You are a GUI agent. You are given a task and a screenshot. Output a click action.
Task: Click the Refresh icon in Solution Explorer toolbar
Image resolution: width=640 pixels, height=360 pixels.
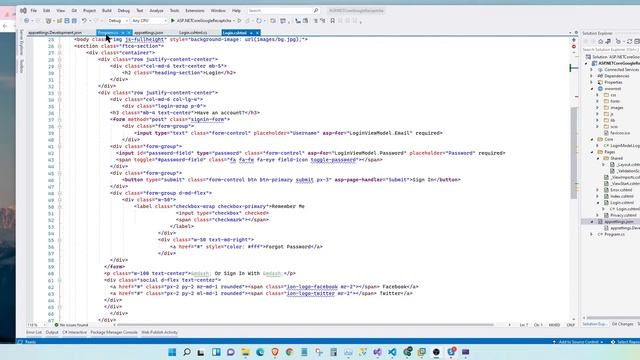[x=629, y=41]
